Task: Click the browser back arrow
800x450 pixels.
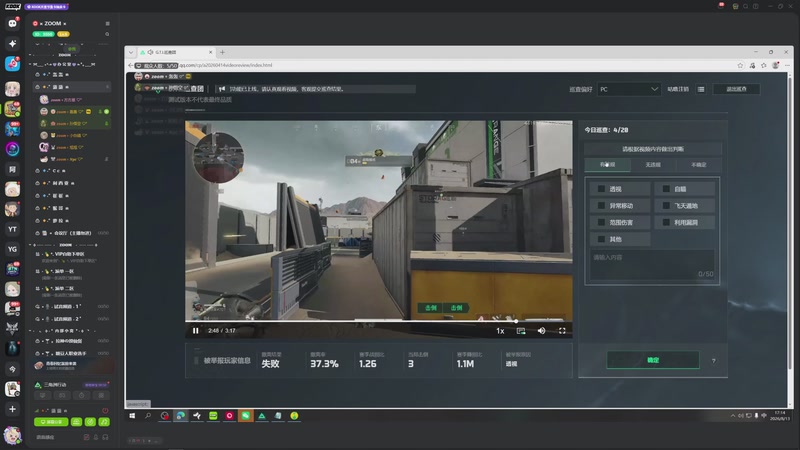Action: click(x=131, y=65)
